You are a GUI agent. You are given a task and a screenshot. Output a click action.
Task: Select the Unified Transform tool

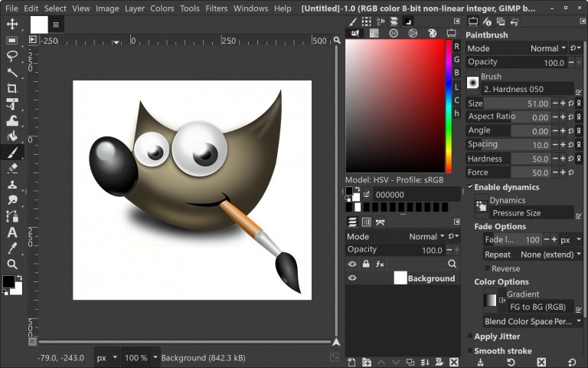[x=12, y=104]
